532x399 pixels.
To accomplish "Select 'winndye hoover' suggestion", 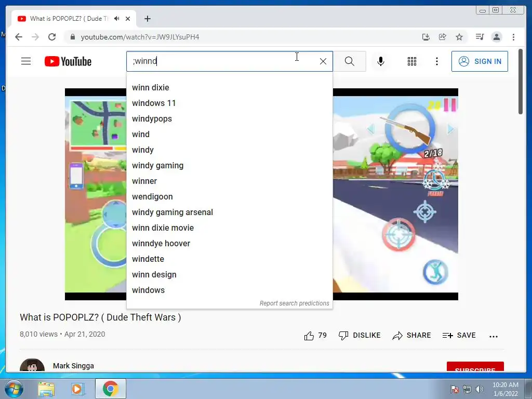I will pyautogui.click(x=229, y=244).
